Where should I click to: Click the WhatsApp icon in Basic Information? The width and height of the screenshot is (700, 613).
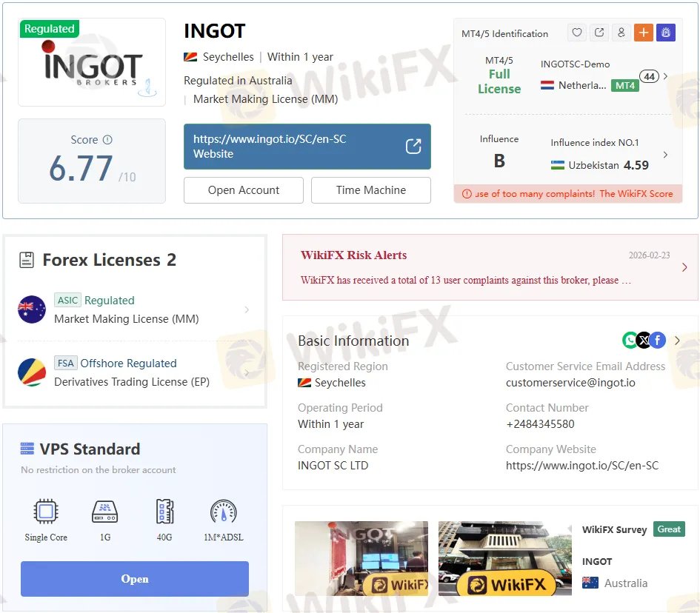(630, 341)
